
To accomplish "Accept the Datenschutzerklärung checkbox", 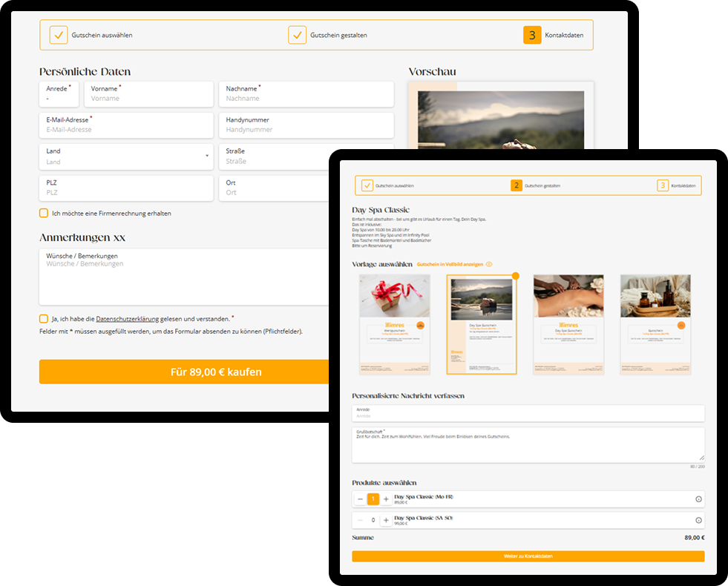I will pyautogui.click(x=44, y=318).
